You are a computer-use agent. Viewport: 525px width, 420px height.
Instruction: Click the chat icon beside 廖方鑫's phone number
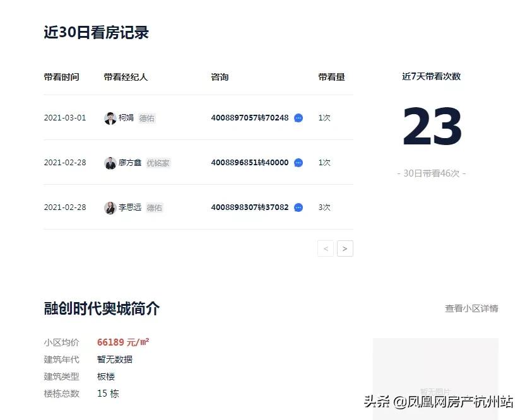pos(298,162)
